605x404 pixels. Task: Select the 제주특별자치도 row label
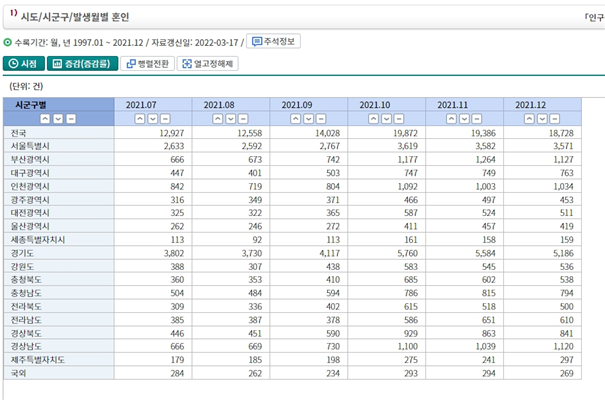37,360
